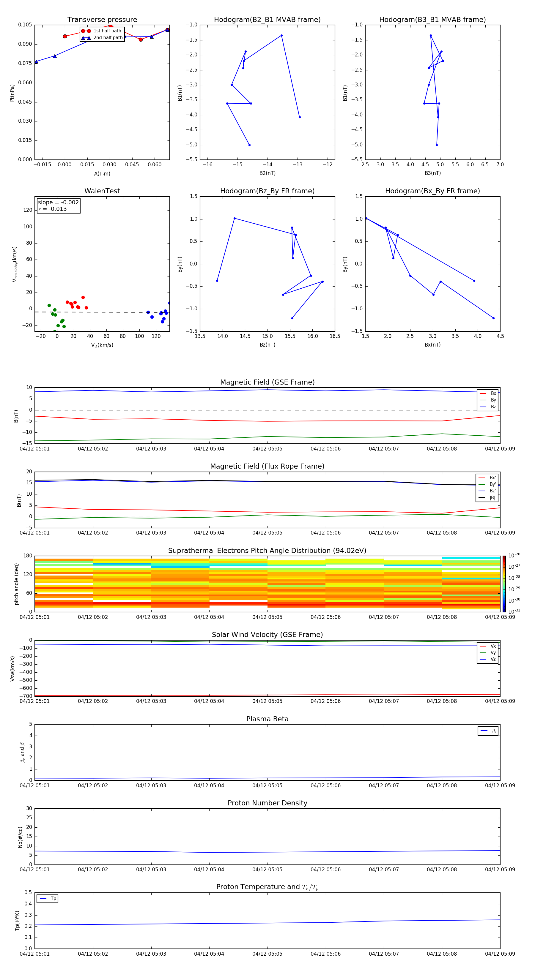Click the beta_p legend in Plasma Beta plot
The image size is (535, 980).
click(x=488, y=731)
